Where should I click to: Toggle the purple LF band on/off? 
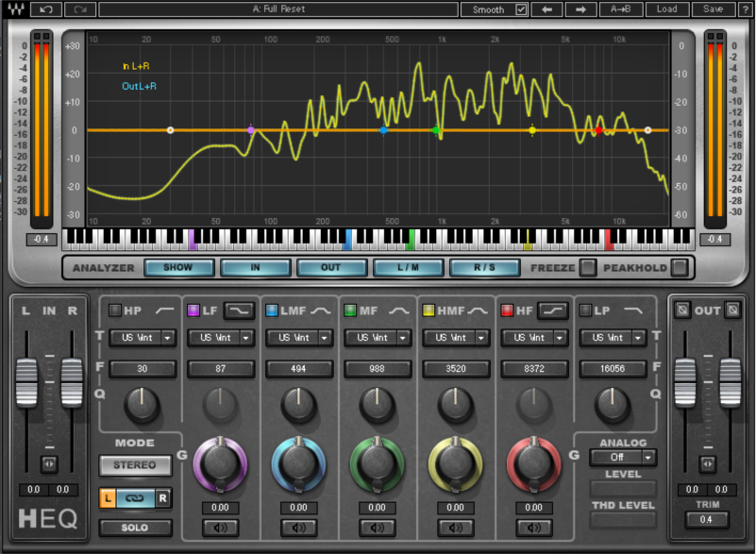click(x=193, y=310)
